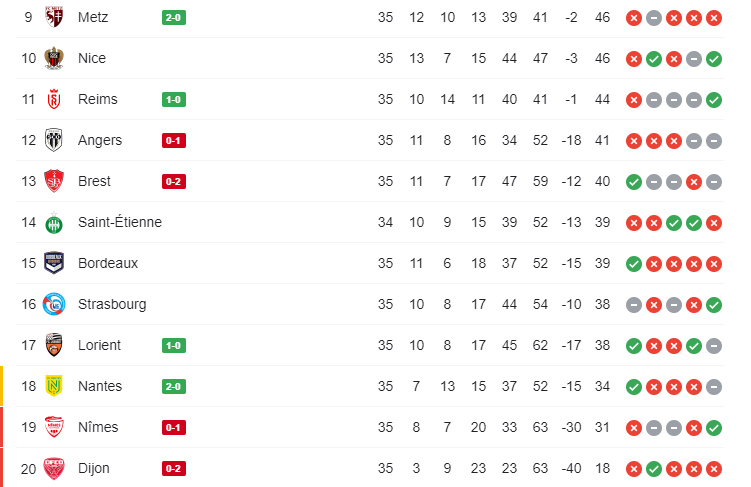The height and width of the screenshot is (487, 751).
Task: Open the Nîmes team page link
Action: pos(98,427)
